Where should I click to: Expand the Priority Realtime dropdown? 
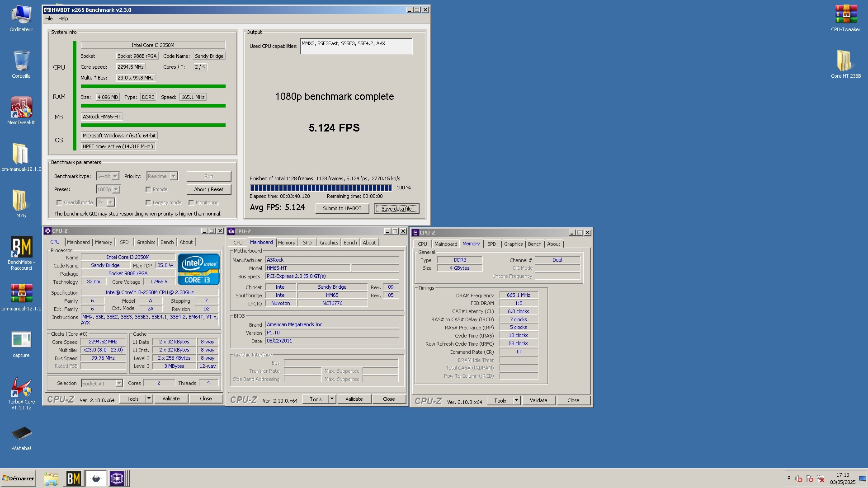click(174, 176)
